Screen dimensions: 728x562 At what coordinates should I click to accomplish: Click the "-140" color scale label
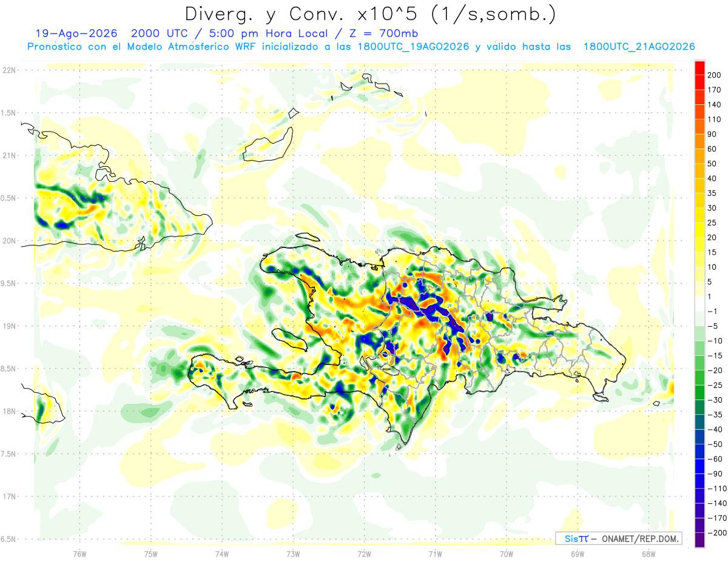(x=717, y=504)
